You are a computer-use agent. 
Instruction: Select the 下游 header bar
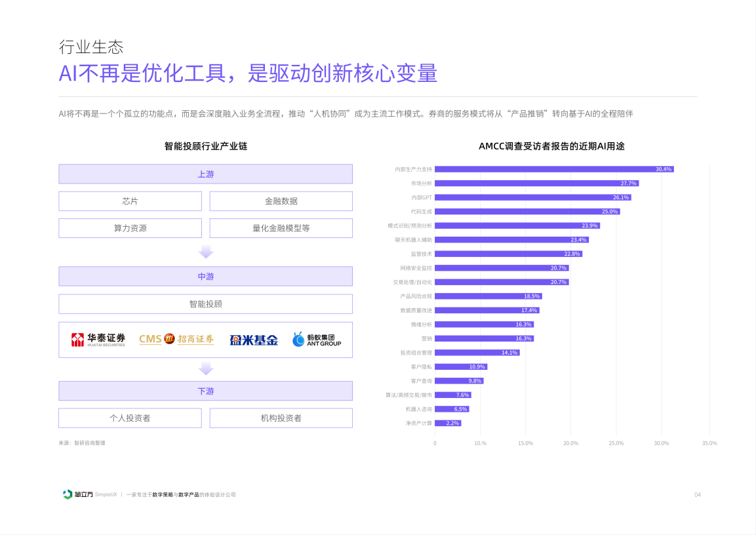pyautogui.click(x=205, y=391)
